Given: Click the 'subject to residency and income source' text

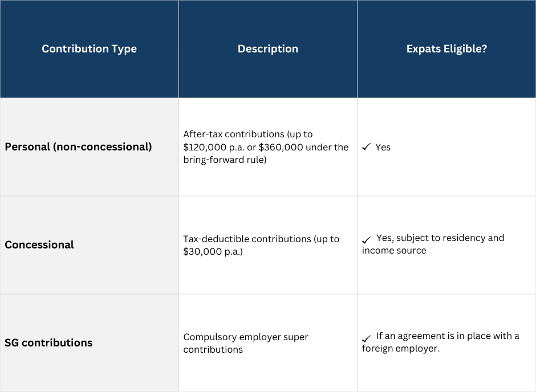Looking at the screenshot, I should point(433,244).
